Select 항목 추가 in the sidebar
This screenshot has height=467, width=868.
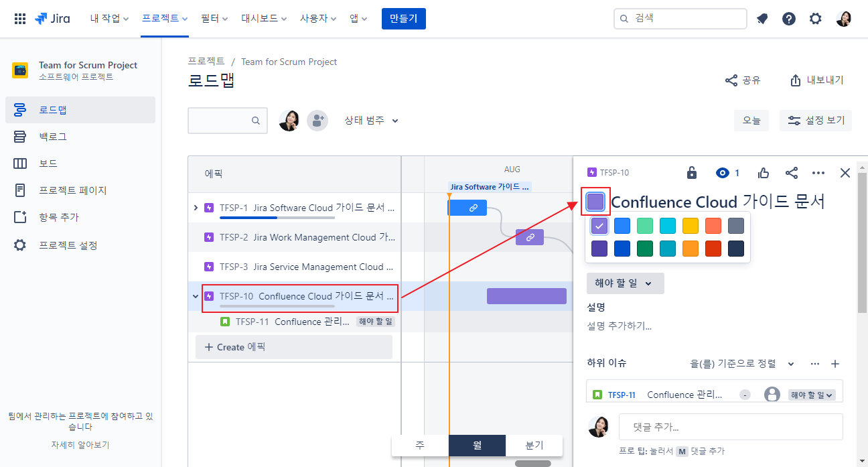pyautogui.click(x=80, y=217)
